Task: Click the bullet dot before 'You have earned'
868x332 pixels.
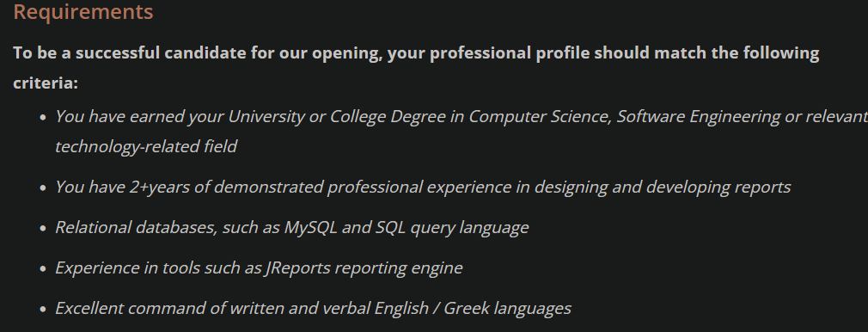Action: click(43, 118)
